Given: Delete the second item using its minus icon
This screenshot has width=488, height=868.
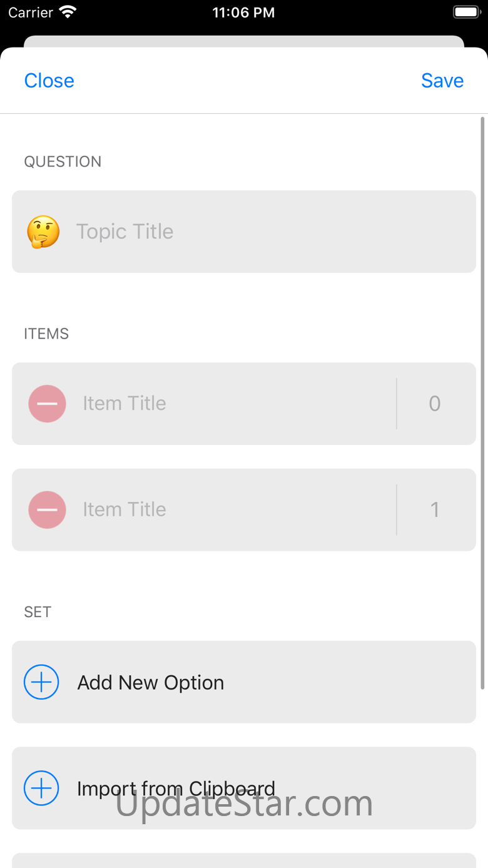Looking at the screenshot, I should click(x=47, y=510).
